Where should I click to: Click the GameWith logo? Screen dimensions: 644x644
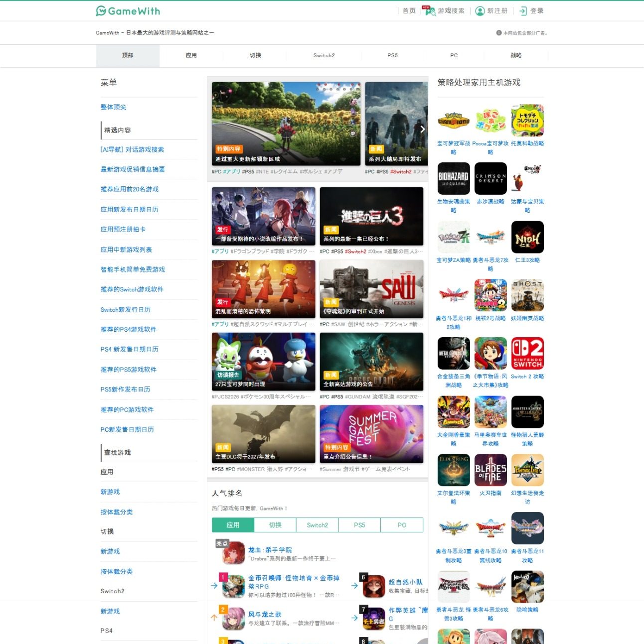pos(128,11)
